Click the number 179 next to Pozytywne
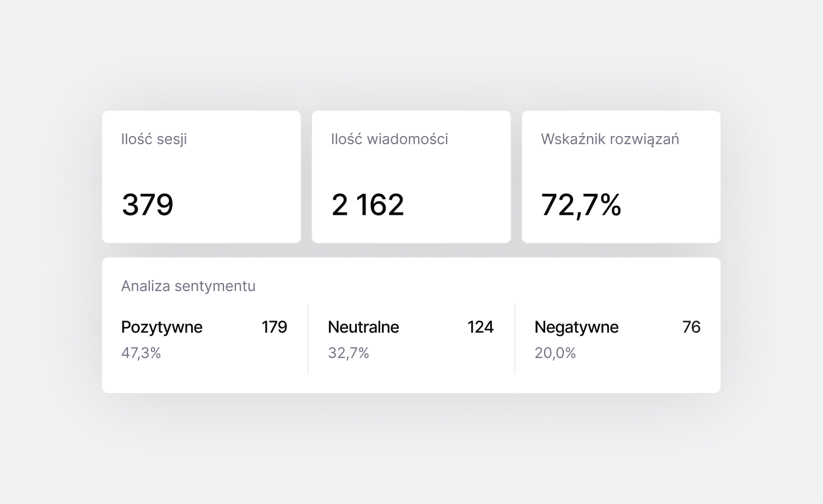The width and height of the screenshot is (823, 504). tap(274, 327)
